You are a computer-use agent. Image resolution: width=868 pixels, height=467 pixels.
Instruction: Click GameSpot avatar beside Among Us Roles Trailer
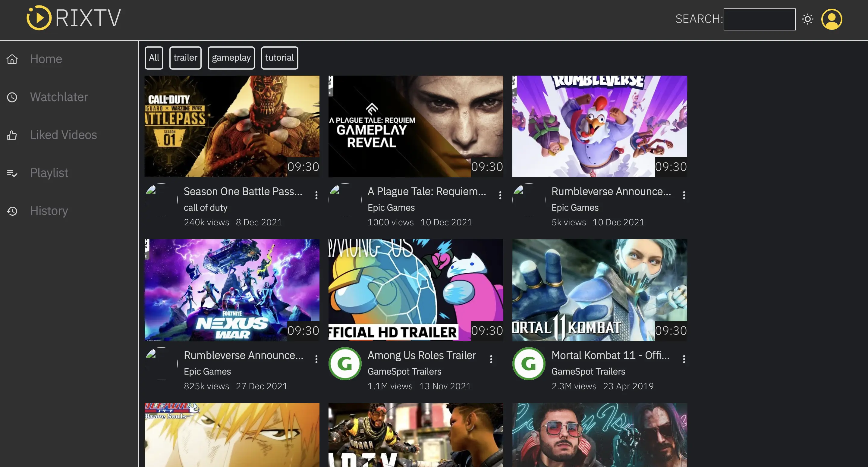[345, 364]
